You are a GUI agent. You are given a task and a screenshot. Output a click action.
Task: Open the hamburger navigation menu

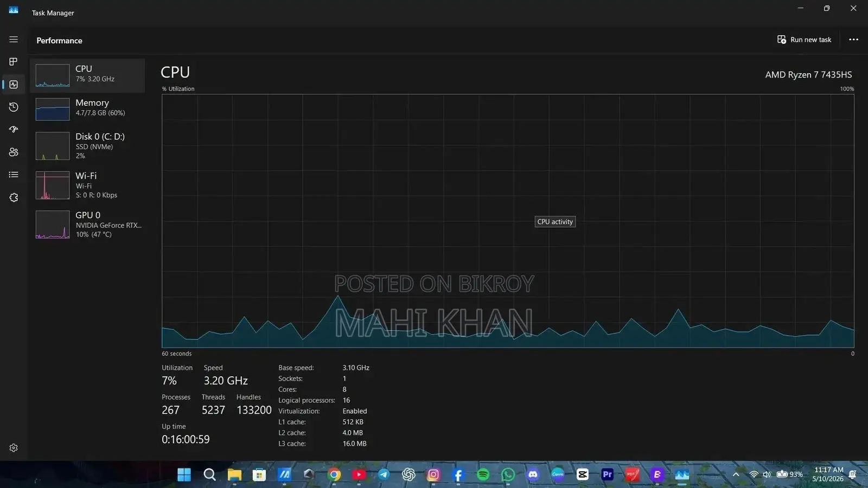(x=14, y=40)
